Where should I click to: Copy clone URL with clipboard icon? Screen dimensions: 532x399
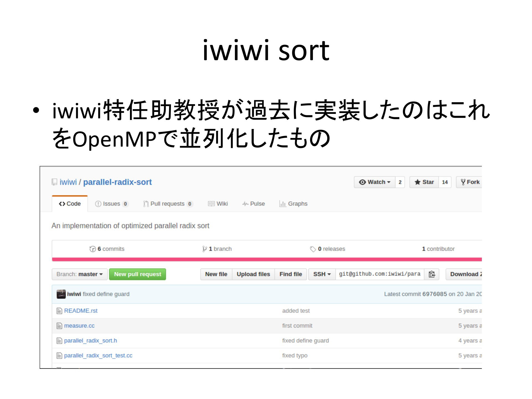(x=432, y=274)
